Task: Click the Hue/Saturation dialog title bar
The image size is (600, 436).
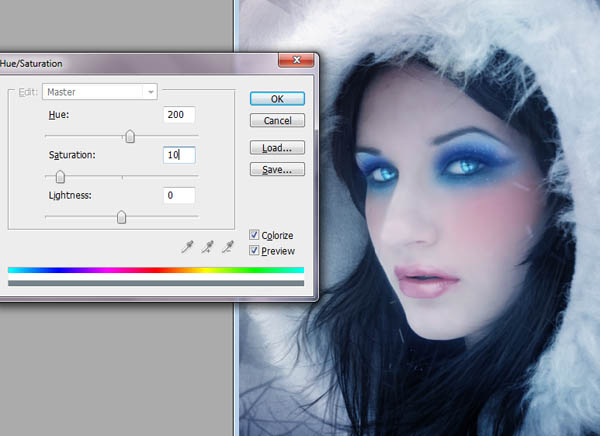Action: tap(150, 62)
